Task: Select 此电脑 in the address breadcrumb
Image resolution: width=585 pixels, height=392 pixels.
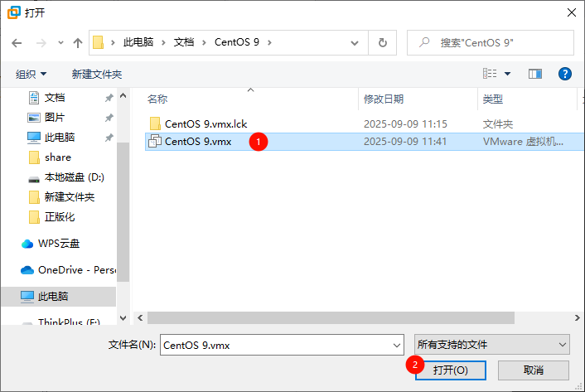Action: (x=138, y=42)
